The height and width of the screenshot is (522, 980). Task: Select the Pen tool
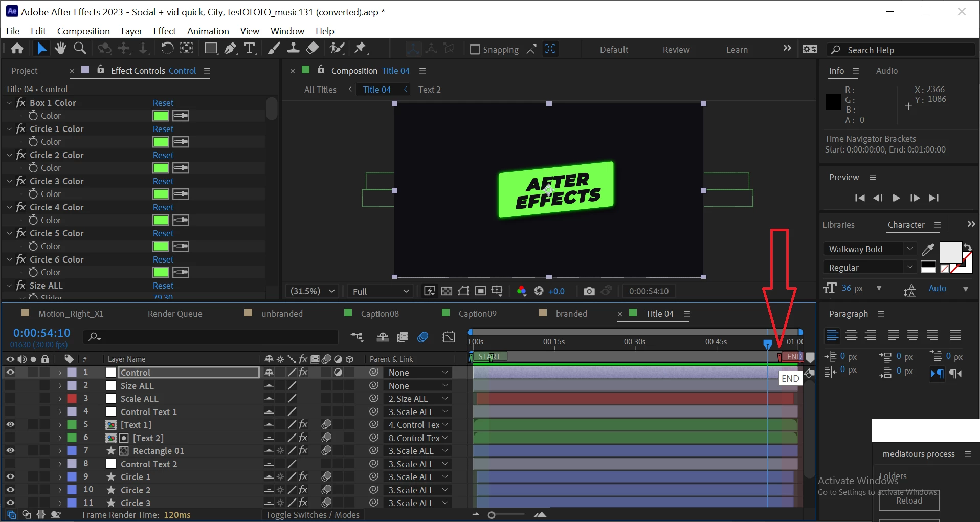tap(230, 49)
